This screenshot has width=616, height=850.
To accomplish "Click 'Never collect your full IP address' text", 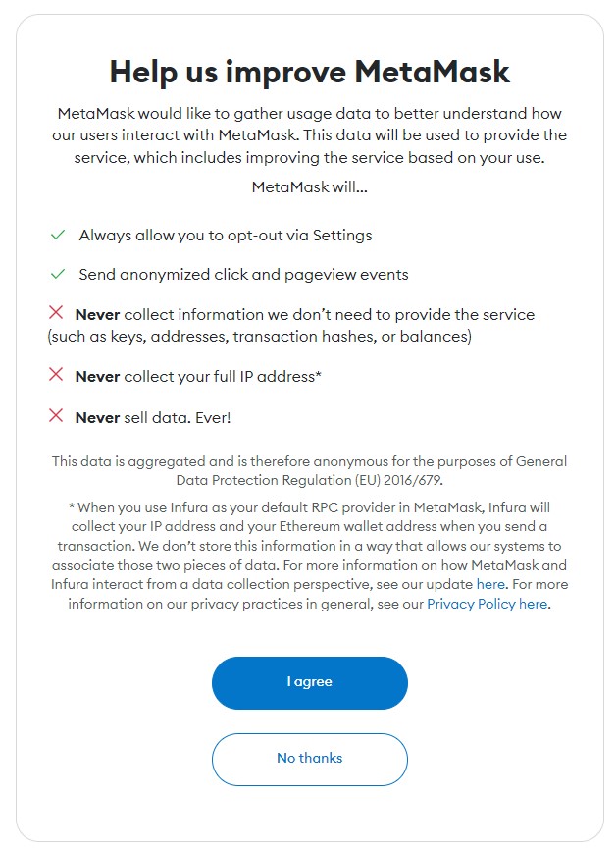I will 198,377.
